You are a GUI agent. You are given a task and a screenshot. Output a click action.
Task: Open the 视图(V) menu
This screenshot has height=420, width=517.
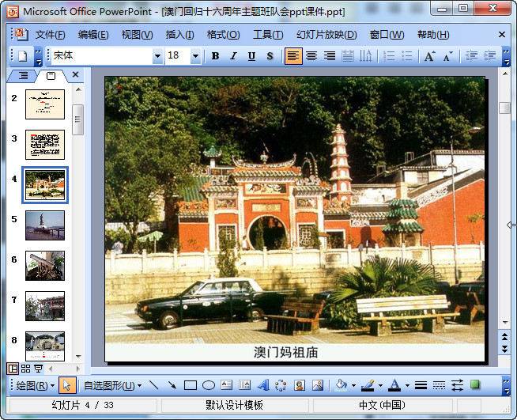[x=137, y=35]
